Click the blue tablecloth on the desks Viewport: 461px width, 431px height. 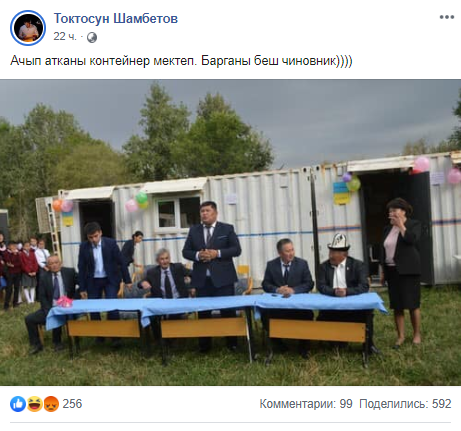(217, 306)
